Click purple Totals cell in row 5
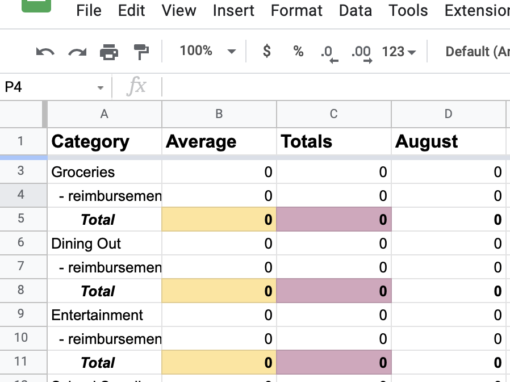This screenshot has height=382, width=510. [x=334, y=219]
